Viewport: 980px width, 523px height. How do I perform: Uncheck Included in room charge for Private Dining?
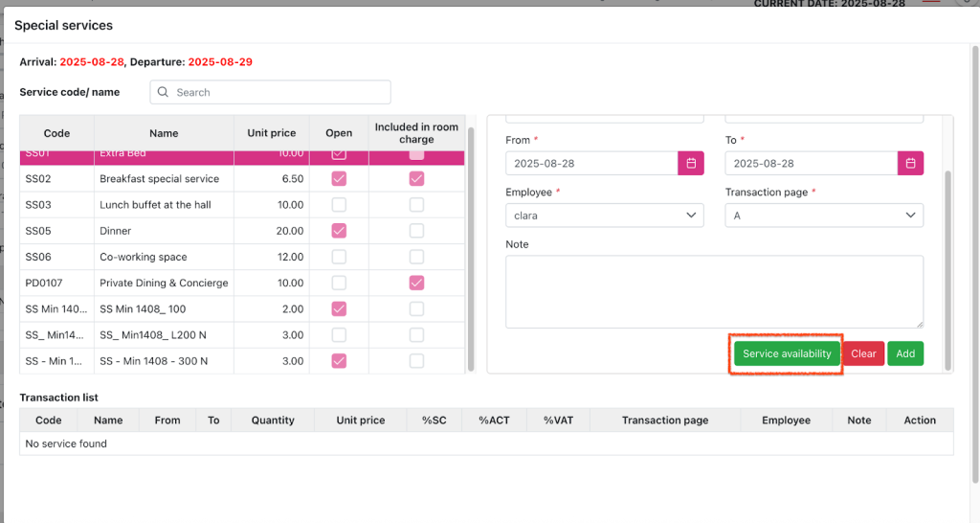(416, 283)
